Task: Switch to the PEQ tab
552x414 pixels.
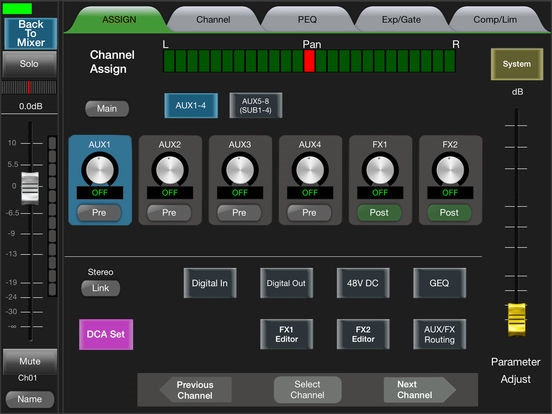Action: click(307, 20)
